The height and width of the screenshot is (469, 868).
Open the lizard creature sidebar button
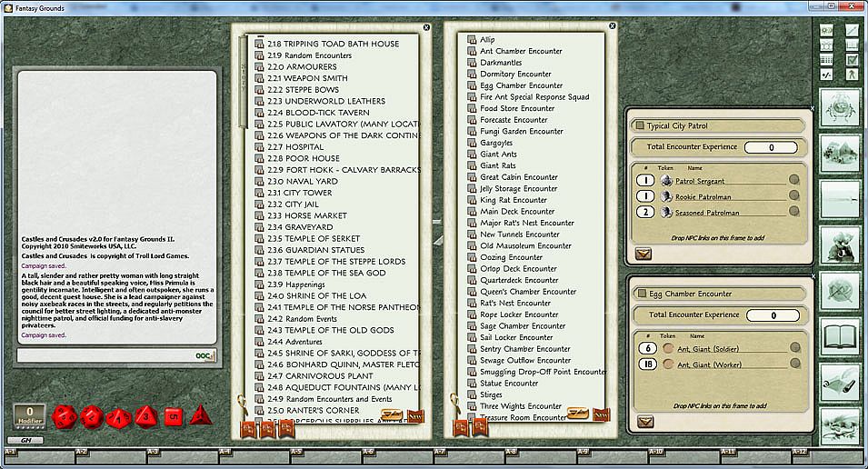842,427
